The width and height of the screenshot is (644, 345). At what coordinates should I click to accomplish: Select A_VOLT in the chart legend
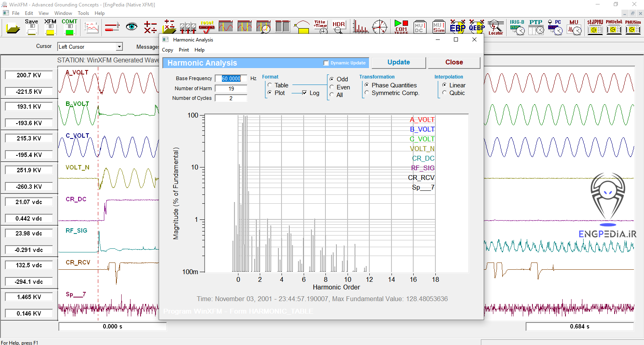tap(422, 120)
